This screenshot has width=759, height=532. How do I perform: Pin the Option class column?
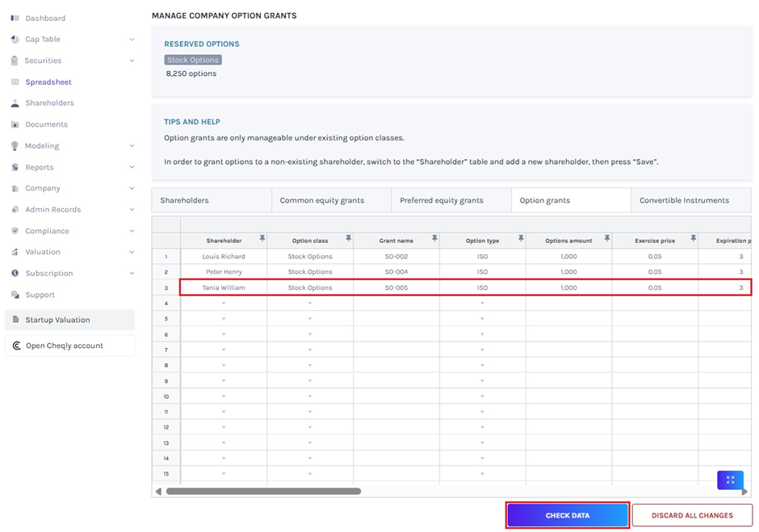pos(348,238)
